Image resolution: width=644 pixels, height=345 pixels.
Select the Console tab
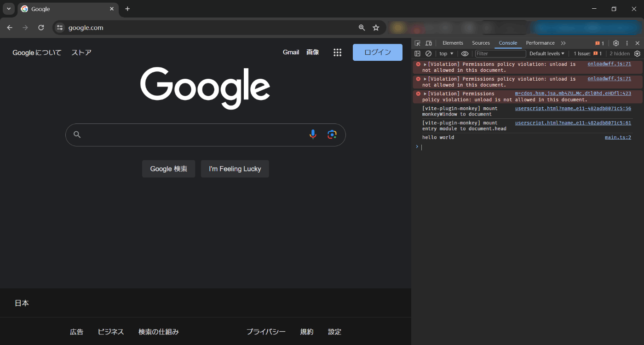coord(508,43)
